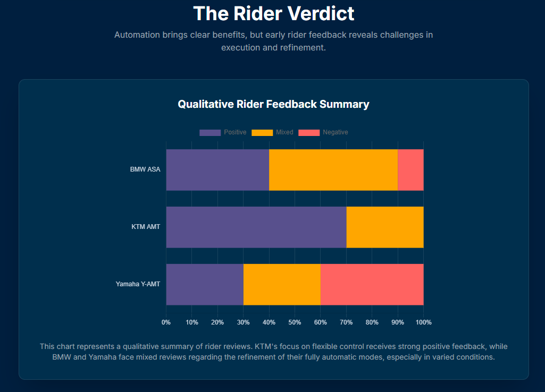Screen dimensions: 545x392
Task: Toggle the Positive legend purple swatch
Action: point(209,132)
